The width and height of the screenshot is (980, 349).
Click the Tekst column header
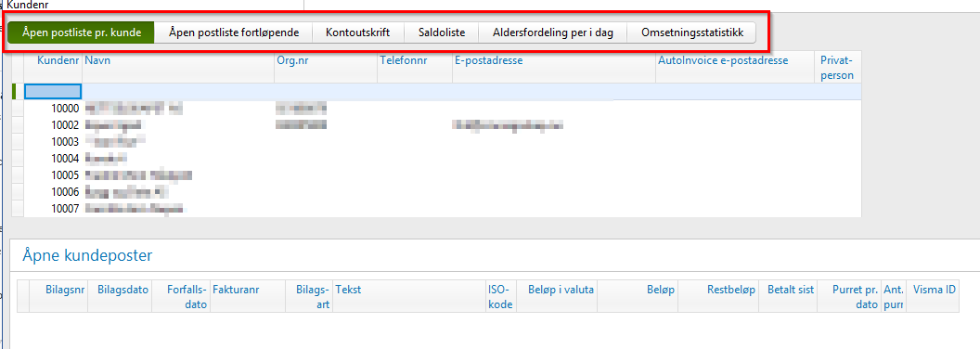coord(409,296)
